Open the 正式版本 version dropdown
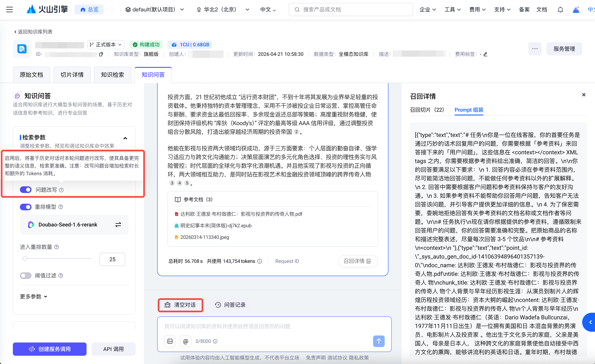 click(106, 45)
